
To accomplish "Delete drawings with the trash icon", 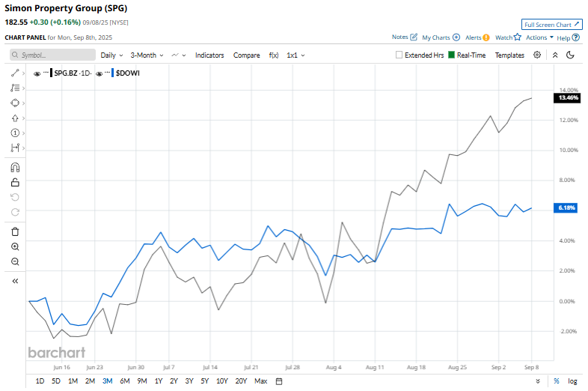I will click(x=15, y=231).
